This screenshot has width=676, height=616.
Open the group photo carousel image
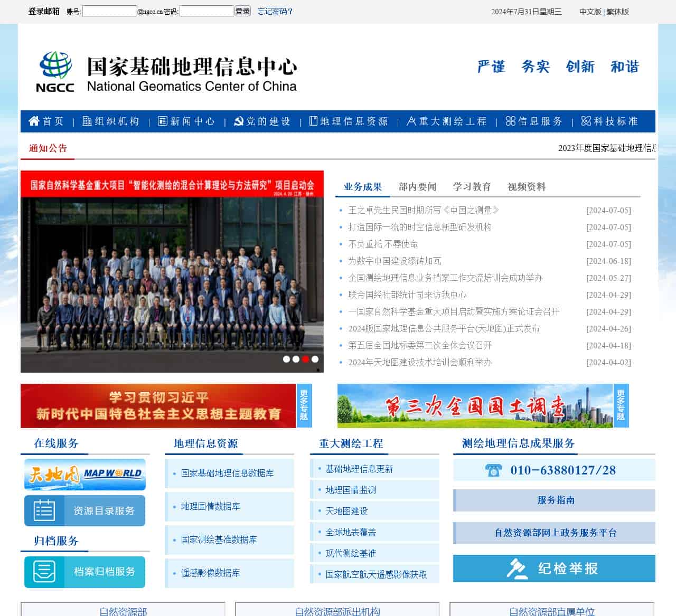click(172, 271)
